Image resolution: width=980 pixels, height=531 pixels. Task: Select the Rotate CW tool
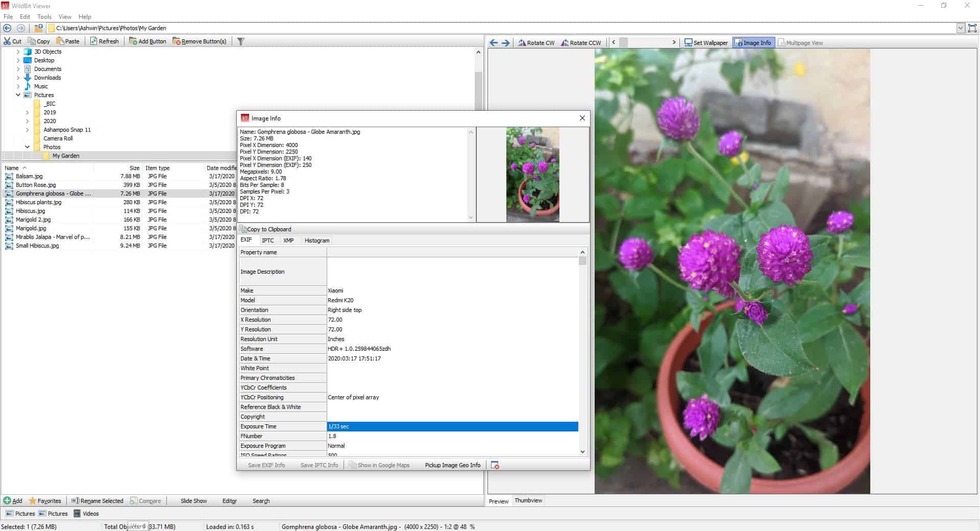(536, 42)
